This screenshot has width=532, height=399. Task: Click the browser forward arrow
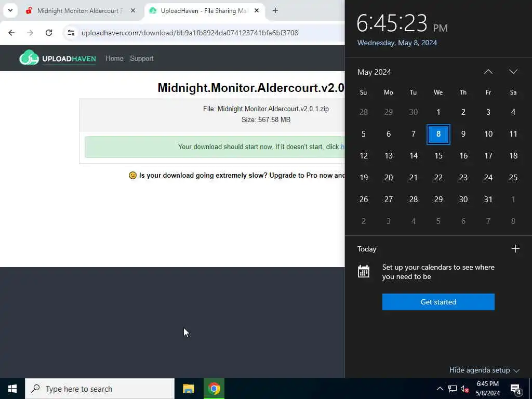(x=30, y=33)
